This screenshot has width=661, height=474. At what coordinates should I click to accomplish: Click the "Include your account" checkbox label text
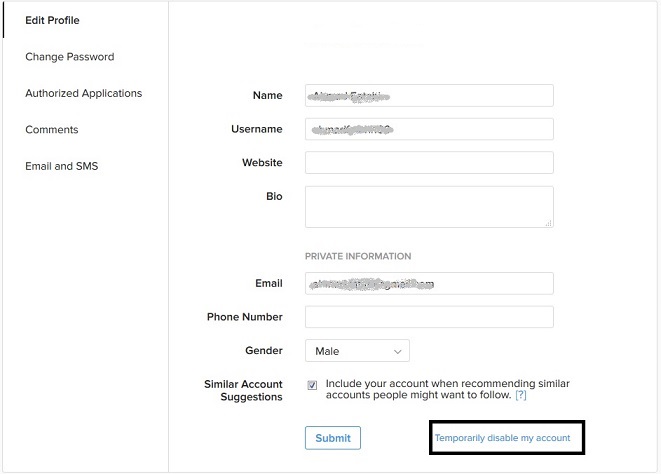[x=446, y=390]
